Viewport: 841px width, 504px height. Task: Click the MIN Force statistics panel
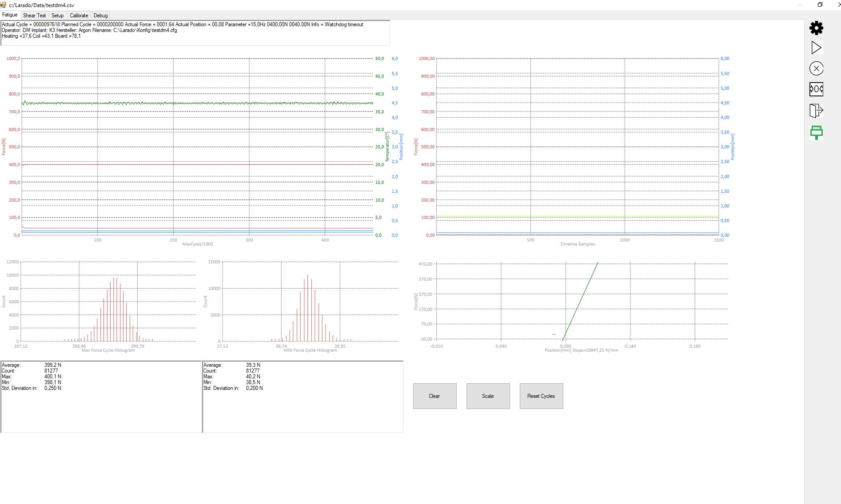pos(303,397)
